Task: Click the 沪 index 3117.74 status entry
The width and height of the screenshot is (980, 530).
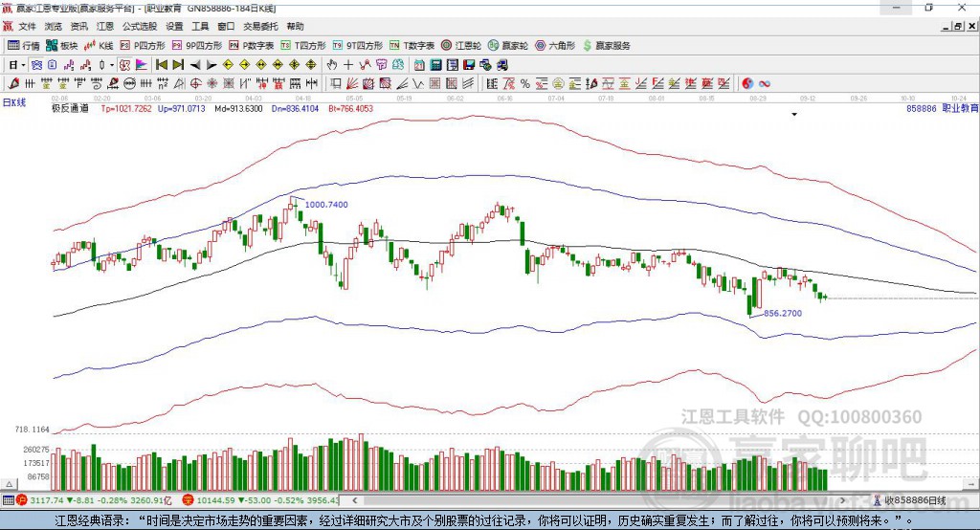Action: 94,500
